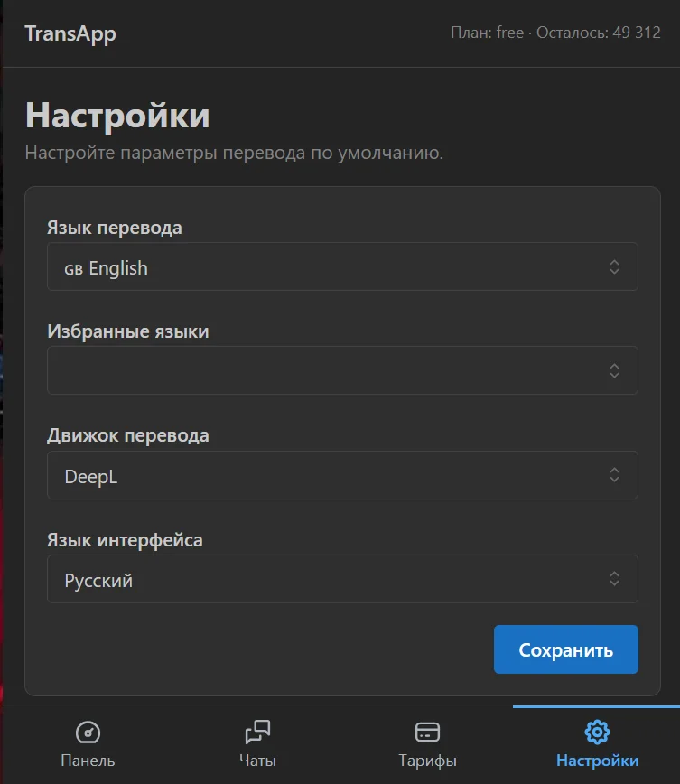The width and height of the screenshot is (680, 784).
Task: Click the Настройки page heading
Action: tap(117, 116)
